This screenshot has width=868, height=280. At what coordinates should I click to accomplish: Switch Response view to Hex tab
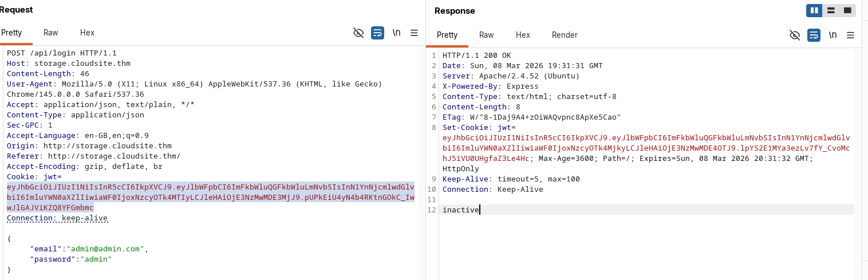(x=523, y=35)
